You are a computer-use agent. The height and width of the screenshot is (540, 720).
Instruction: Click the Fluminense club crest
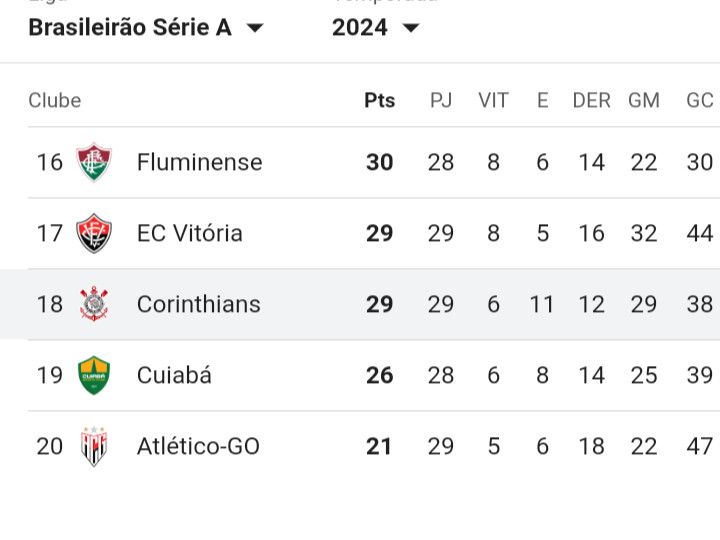point(94,162)
